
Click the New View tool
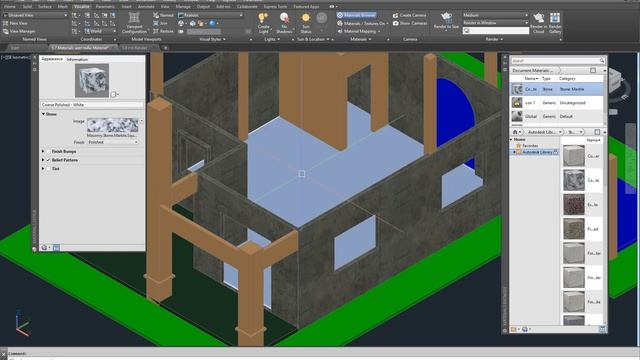click(16, 23)
